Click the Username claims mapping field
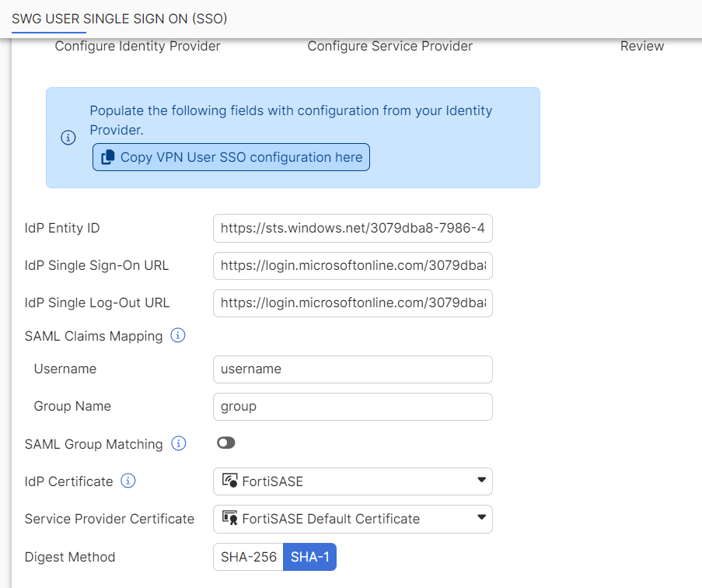Image resolution: width=702 pixels, height=588 pixels. click(x=352, y=369)
